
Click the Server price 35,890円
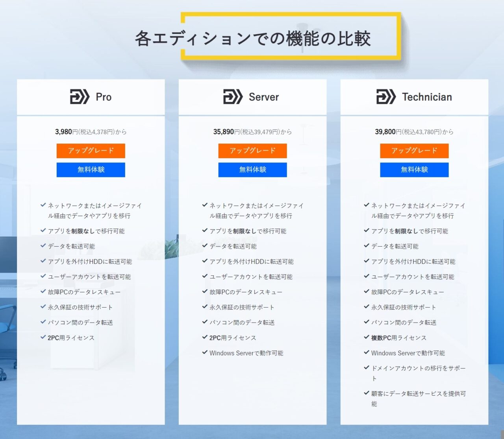[x=226, y=132]
